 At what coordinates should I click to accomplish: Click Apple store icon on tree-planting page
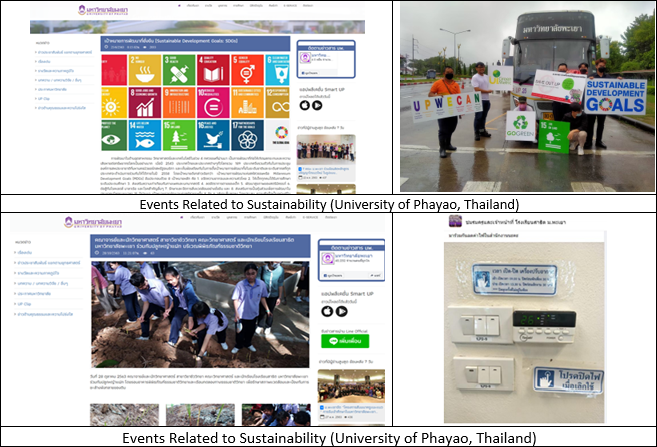point(327,311)
